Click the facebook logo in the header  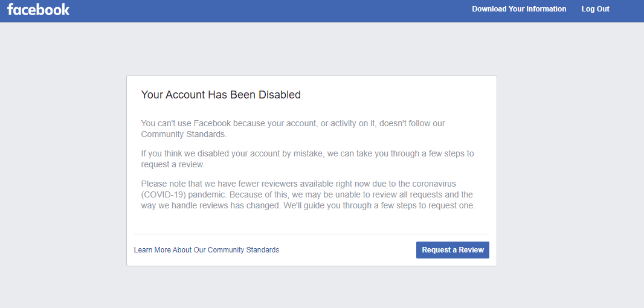tap(38, 9)
